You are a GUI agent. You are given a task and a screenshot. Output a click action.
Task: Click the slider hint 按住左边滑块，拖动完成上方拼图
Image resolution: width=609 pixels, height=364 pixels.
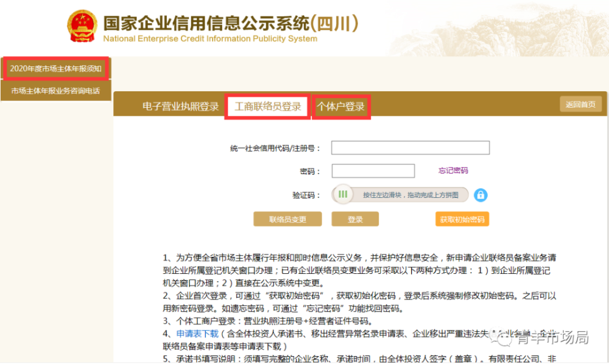pos(410,195)
